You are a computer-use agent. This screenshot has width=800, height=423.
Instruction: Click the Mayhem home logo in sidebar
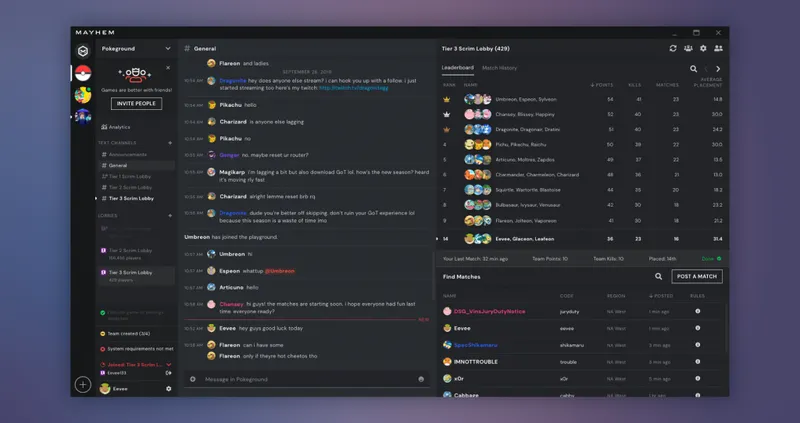tap(83, 51)
